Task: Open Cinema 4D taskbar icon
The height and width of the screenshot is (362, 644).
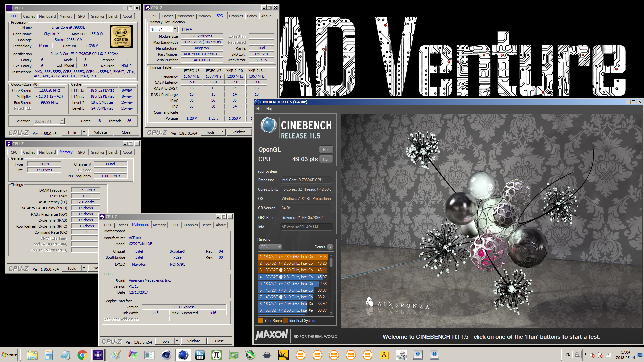Action: point(166,355)
